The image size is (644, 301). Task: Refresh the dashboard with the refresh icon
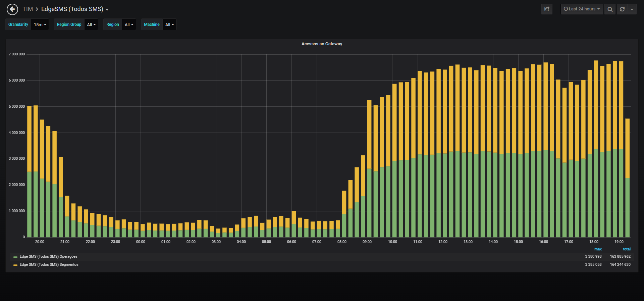pos(622,9)
